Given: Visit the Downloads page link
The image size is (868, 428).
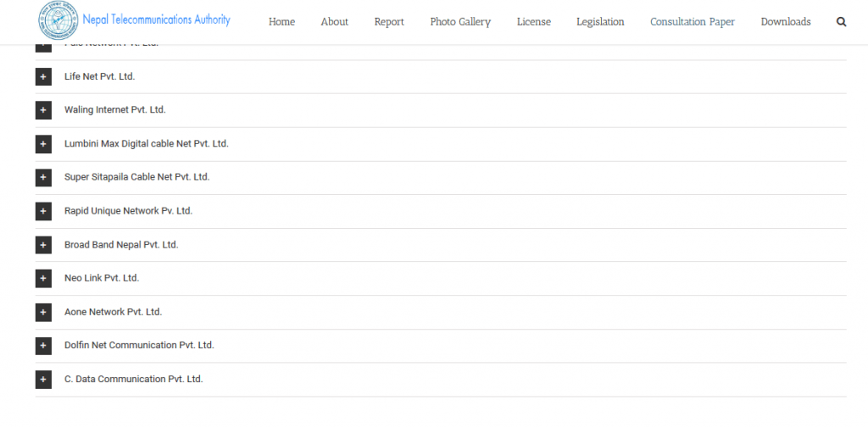Looking at the screenshot, I should (786, 22).
